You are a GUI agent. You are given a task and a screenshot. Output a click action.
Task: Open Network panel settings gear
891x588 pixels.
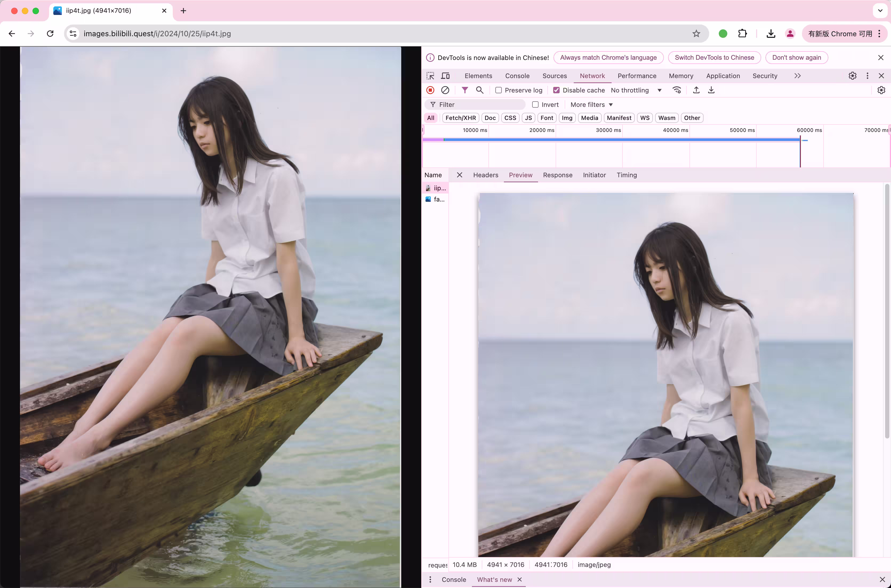tap(881, 90)
